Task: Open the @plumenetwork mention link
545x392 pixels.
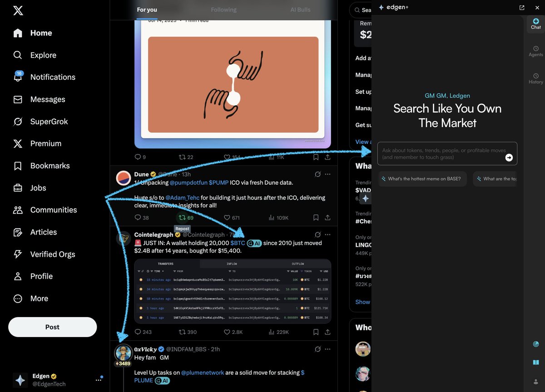Action: point(203,372)
